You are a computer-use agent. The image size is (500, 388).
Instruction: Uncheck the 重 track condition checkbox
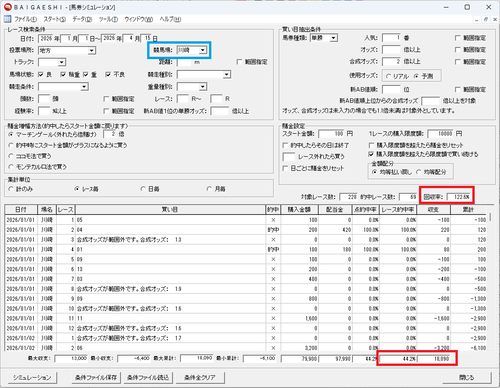pos(86,75)
